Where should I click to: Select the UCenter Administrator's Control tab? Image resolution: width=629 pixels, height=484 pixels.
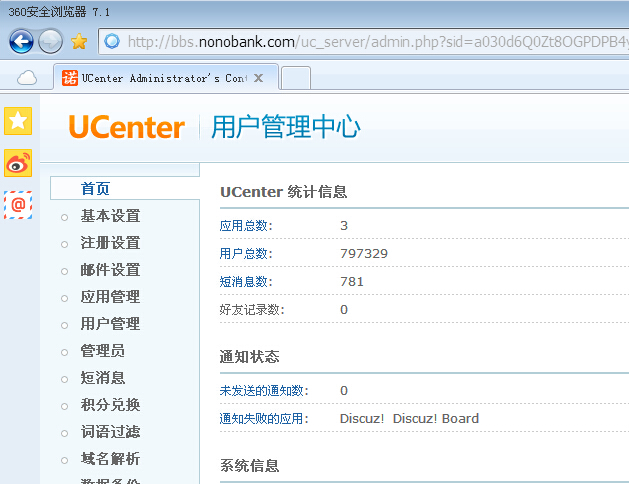[166, 77]
